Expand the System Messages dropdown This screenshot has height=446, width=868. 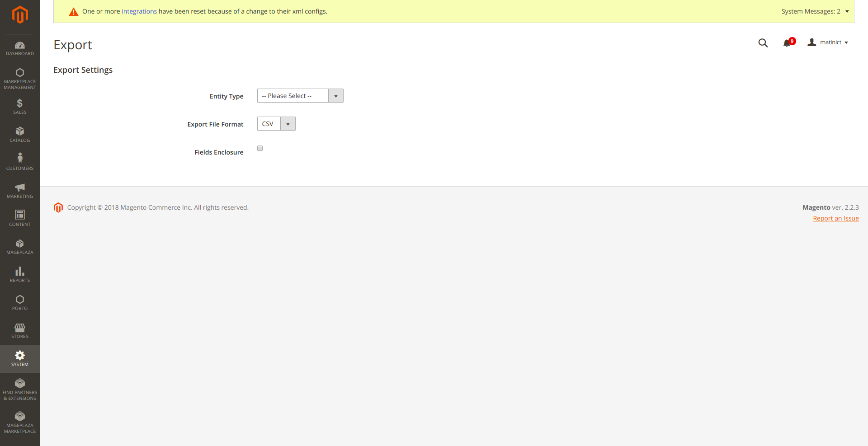814,11
